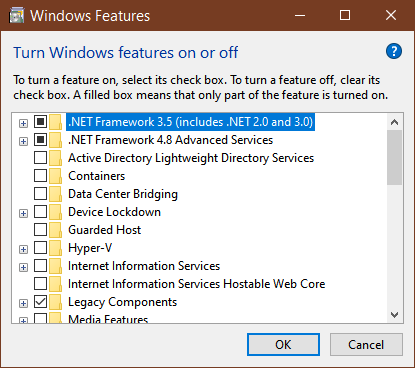Check Internet Information Services Hostable Web Core box

pos(40,284)
